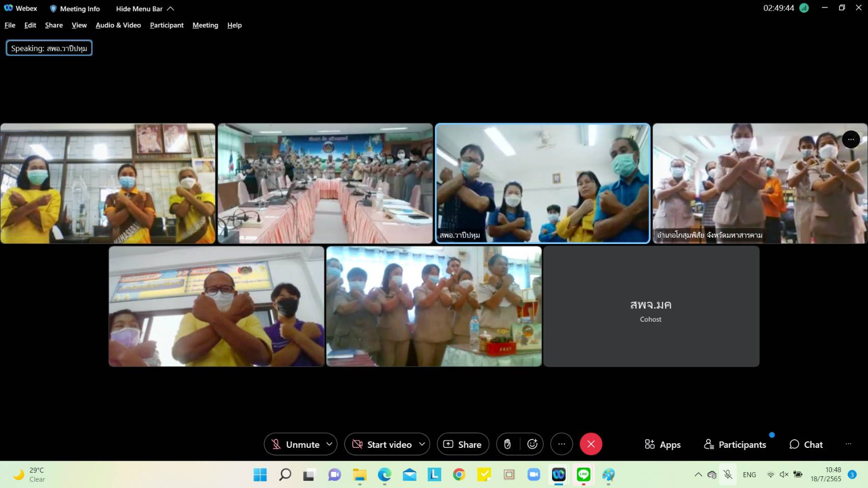Open the Share menu
Viewport: 868px width, 488px height.
click(54, 25)
